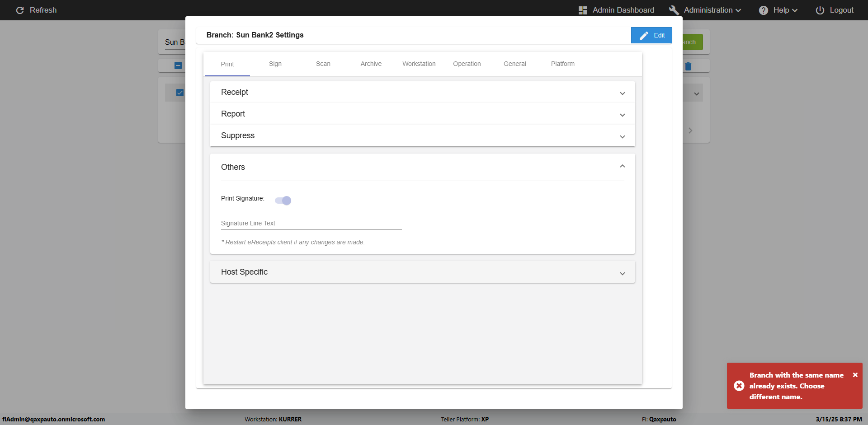868x425 pixels.
Task: Click the Admin Dashboard grid icon
Action: (x=583, y=10)
